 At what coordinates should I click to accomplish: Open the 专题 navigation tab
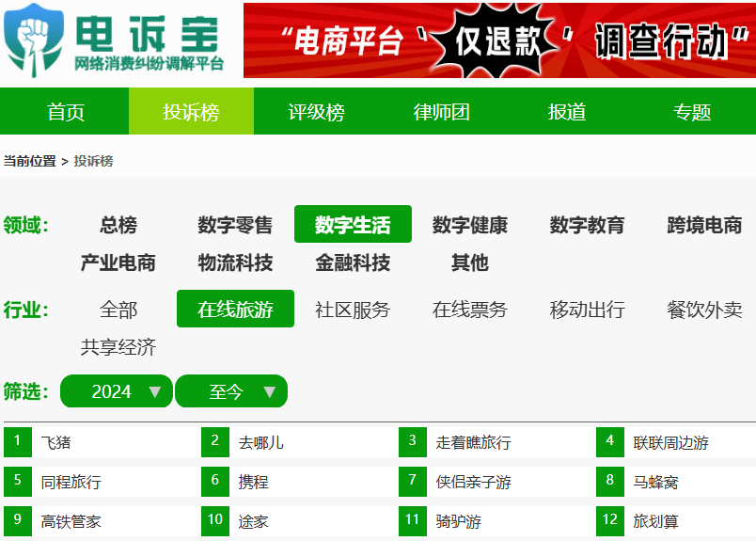pyautogui.click(x=692, y=113)
